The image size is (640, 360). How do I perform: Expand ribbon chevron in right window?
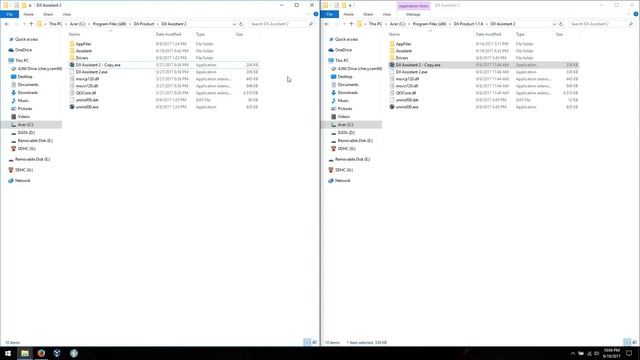point(629,14)
